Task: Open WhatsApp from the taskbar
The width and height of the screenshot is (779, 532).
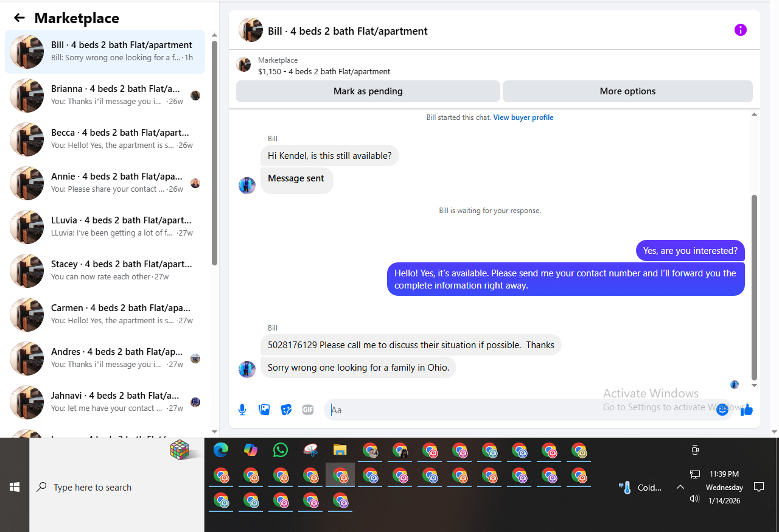Action: 281,450
